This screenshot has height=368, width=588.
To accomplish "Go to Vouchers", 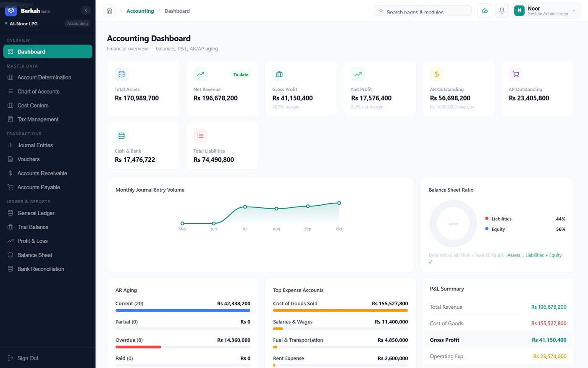I will point(47,159).
